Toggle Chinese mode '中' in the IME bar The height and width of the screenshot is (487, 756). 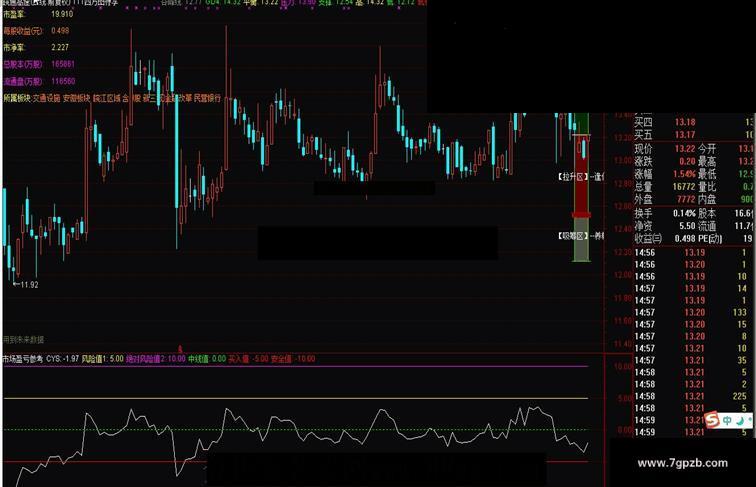pos(727,420)
